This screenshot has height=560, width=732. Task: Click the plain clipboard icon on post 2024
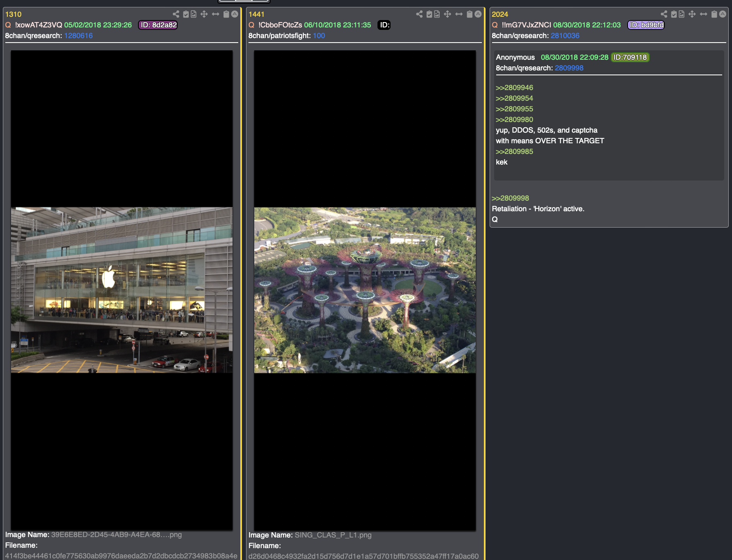pos(714,14)
